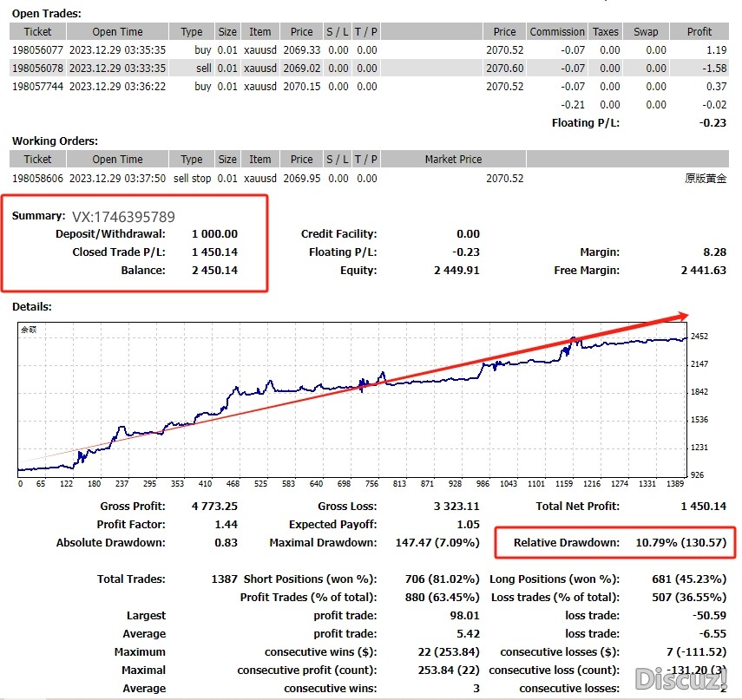
Task: Click the 余额 legend label on chart
Action: pos(29,330)
